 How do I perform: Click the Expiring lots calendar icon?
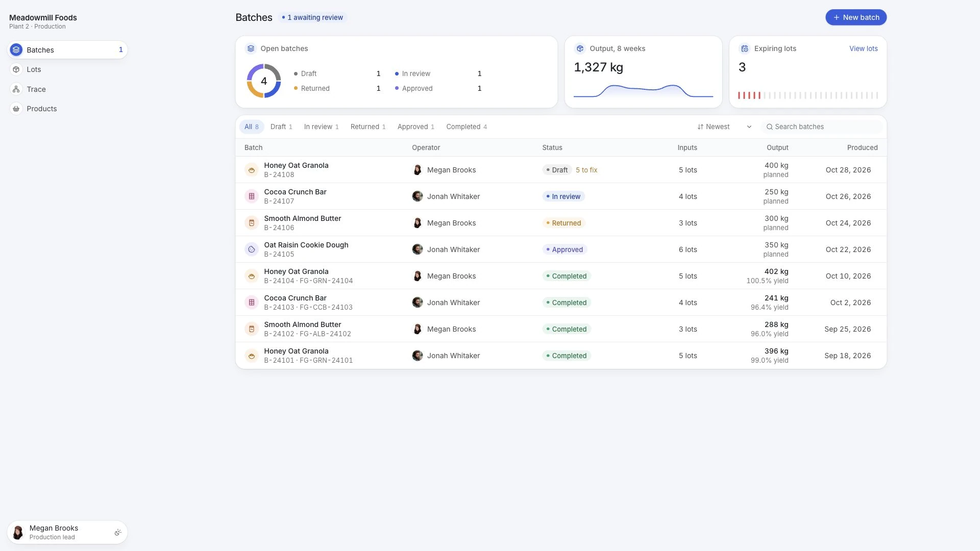(745, 48)
